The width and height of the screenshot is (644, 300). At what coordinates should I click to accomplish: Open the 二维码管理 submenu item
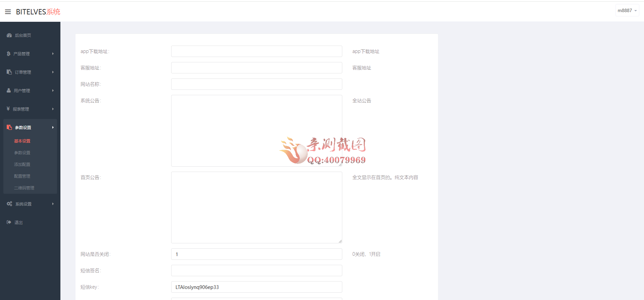[24, 188]
